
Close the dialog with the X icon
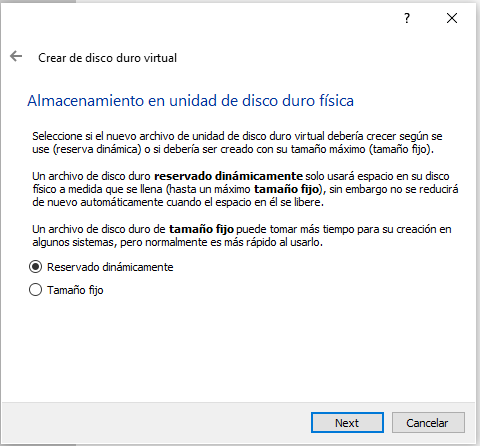[x=452, y=18]
